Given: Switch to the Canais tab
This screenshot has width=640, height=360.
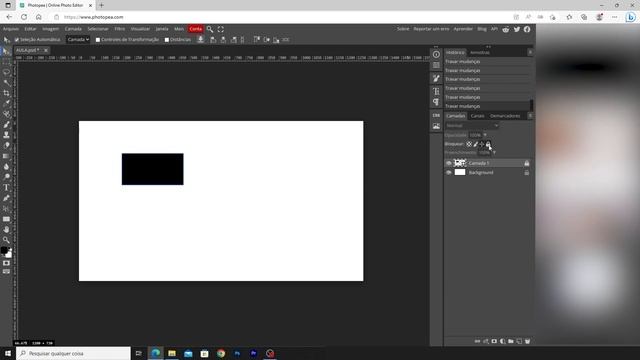Looking at the screenshot, I should click(477, 116).
